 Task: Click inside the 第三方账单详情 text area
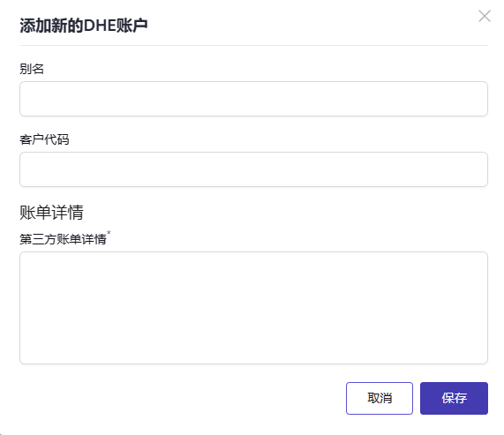click(253, 308)
